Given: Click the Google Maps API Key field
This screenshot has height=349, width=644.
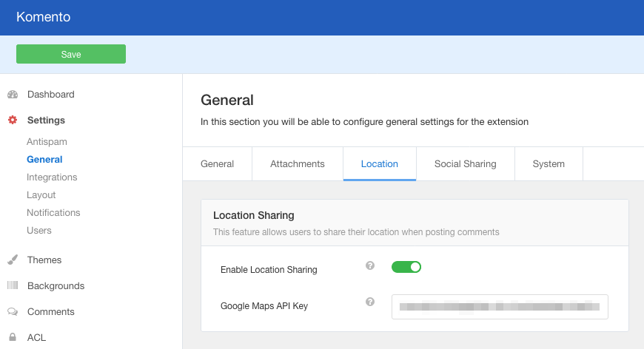Looking at the screenshot, I should pyautogui.click(x=500, y=307).
